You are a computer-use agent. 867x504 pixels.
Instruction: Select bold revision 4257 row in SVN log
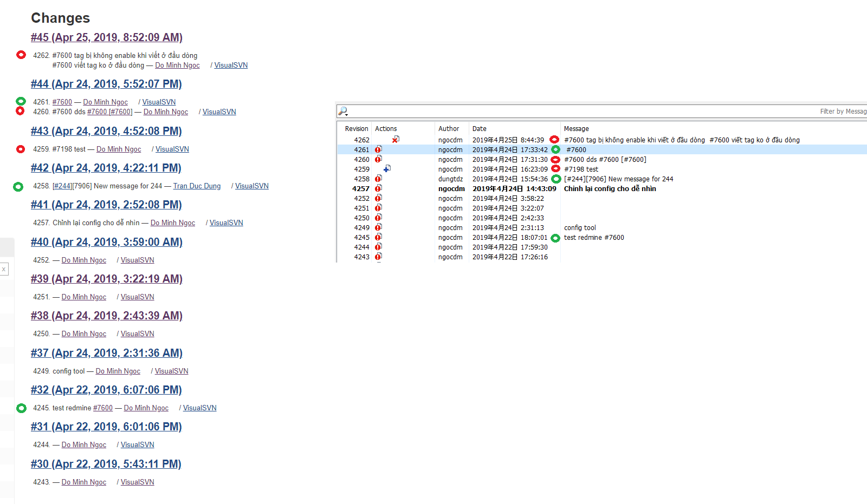click(x=602, y=188)
